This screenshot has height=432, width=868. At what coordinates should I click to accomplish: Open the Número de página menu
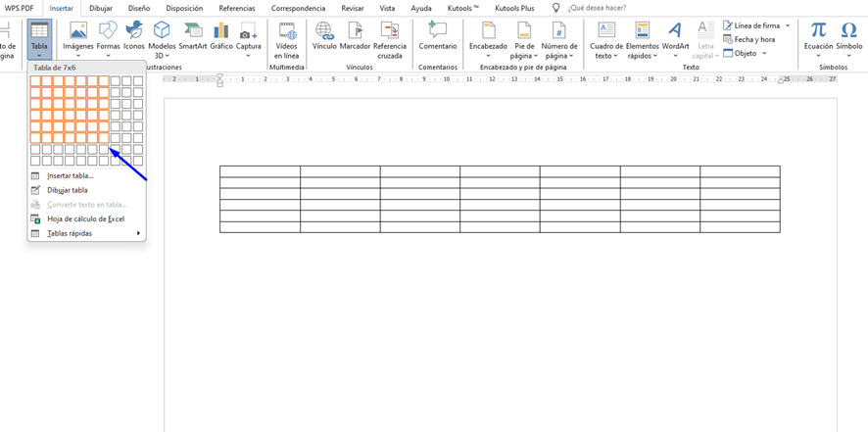[559, 40]
